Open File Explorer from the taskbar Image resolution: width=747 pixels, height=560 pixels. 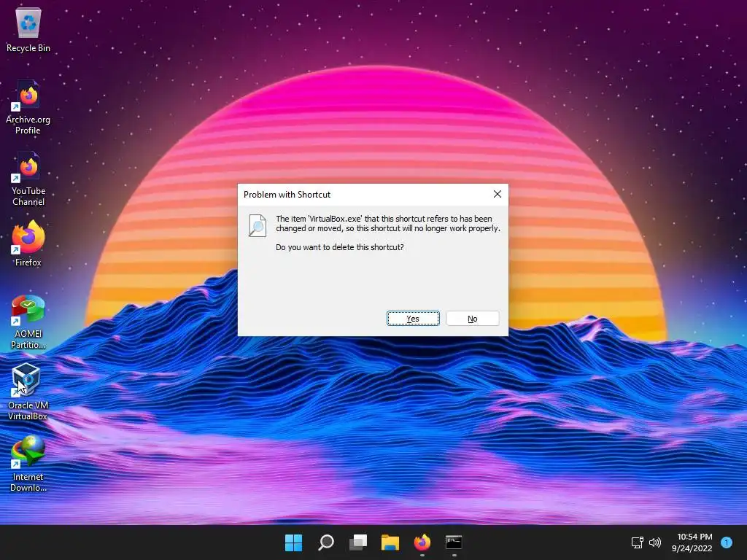(x=390, y=542)
